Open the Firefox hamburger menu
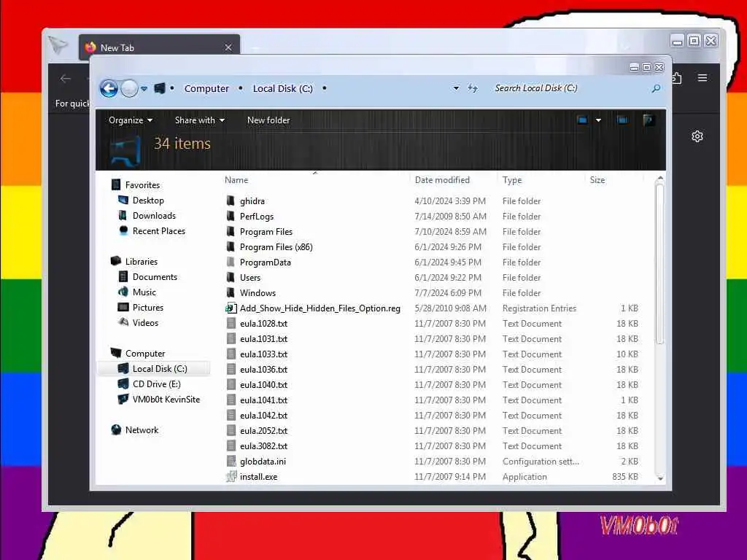This screenshot has height=560, width=747. tap(703, 77)
